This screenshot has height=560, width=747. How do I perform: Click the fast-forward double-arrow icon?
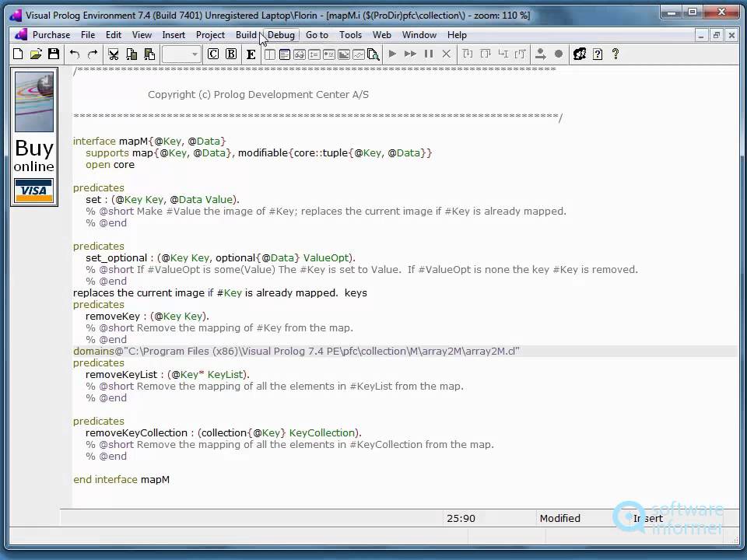coord(410,54)
